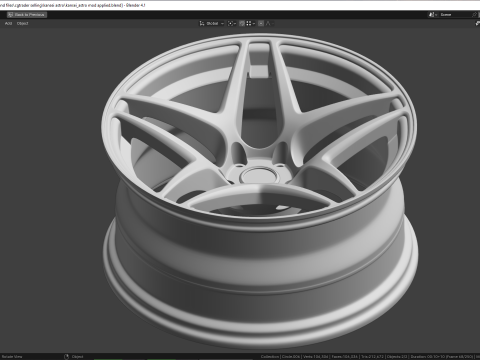The image size is (480, 360).
Task: Click the Faces count in status bar
Action: (345, 357)
